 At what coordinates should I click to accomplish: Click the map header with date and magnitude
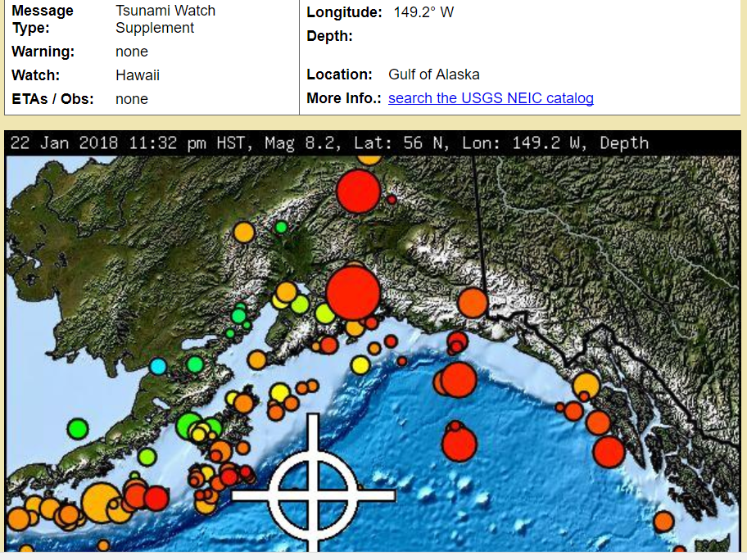pos(329,143)
